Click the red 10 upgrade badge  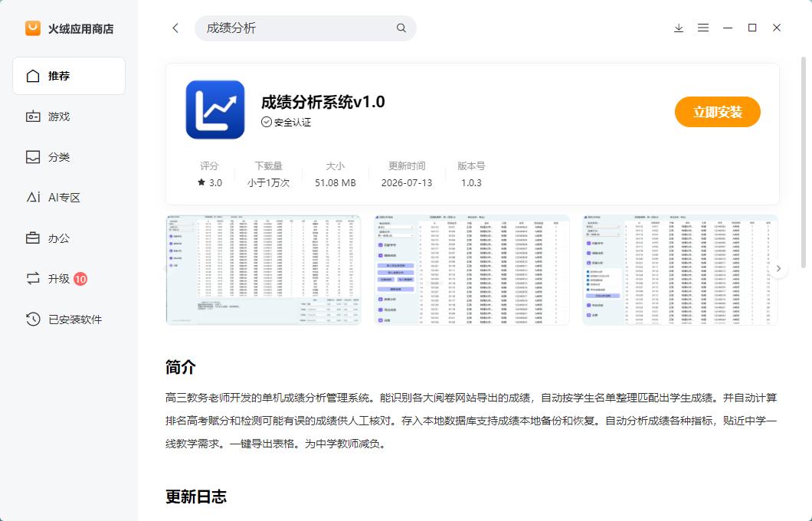pos(80,279)
